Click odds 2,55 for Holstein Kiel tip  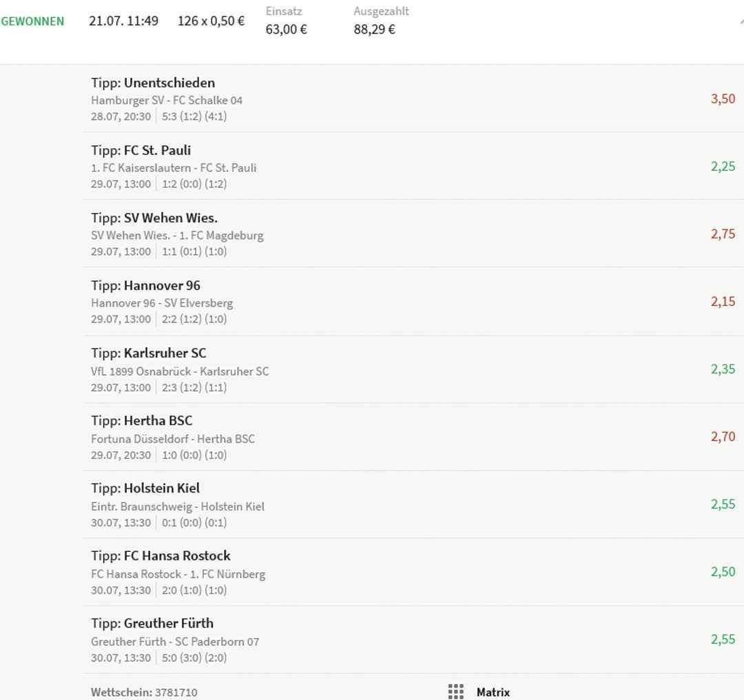coord(723,504)
